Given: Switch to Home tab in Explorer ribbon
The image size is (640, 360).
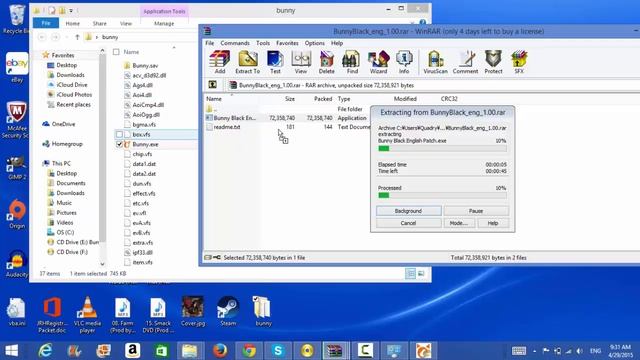Looking at the screenshot, I should [73, 24].
